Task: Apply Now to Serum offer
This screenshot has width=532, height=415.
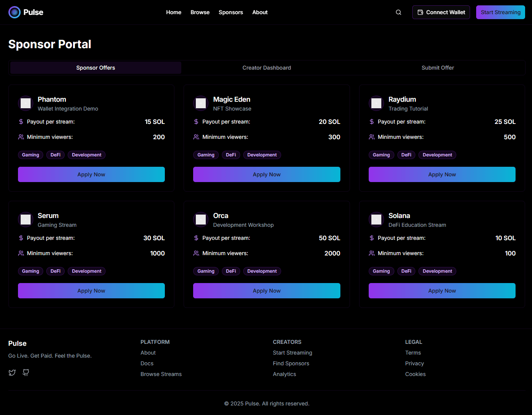Action: point(91,291)
